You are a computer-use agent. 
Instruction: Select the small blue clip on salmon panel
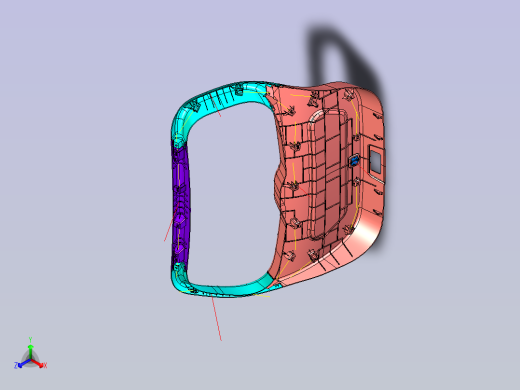coord(354,161)
